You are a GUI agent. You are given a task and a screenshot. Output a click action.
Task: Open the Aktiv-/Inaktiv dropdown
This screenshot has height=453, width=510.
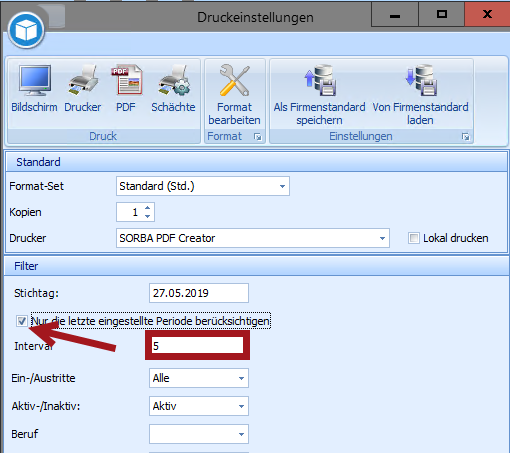point(199,406)
